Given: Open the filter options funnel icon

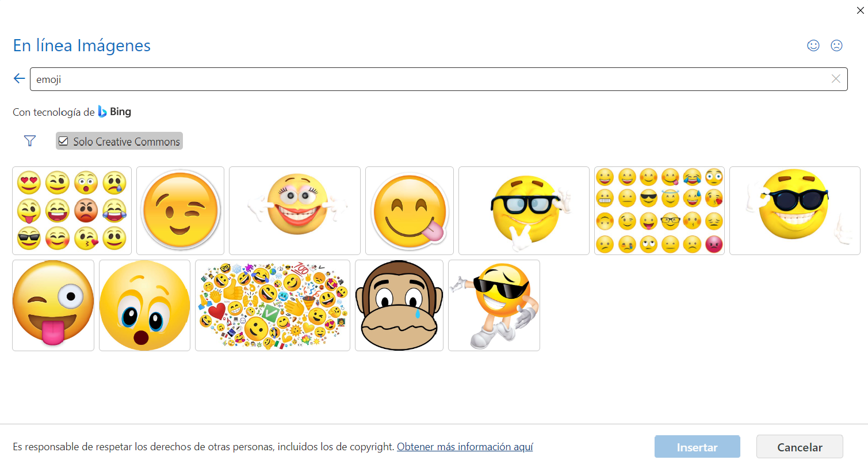Looking at the screenshot, I should point(29,140).
